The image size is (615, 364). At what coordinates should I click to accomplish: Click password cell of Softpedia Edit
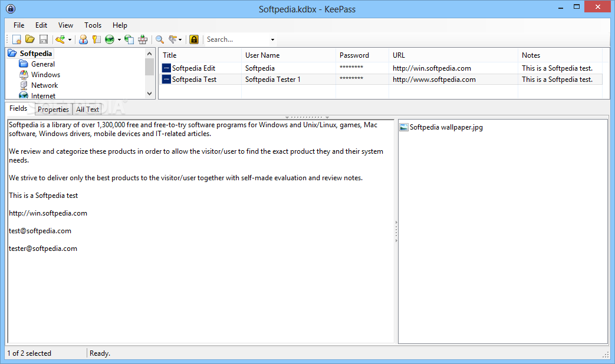point(362,68)
